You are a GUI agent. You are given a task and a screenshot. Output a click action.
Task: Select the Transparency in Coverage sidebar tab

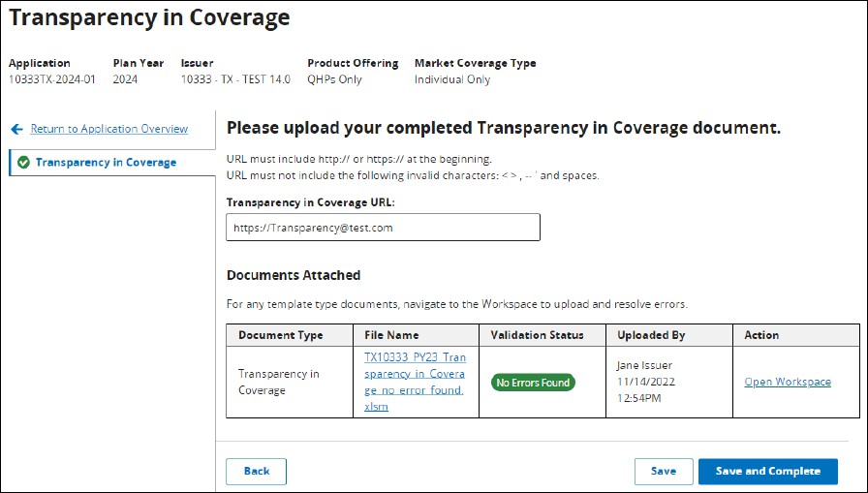(106, 163)
